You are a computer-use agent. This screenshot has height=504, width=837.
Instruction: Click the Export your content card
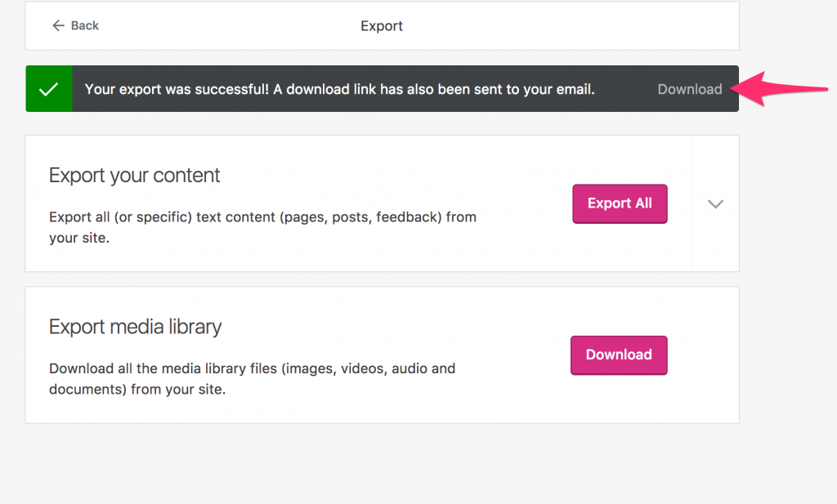383,203
